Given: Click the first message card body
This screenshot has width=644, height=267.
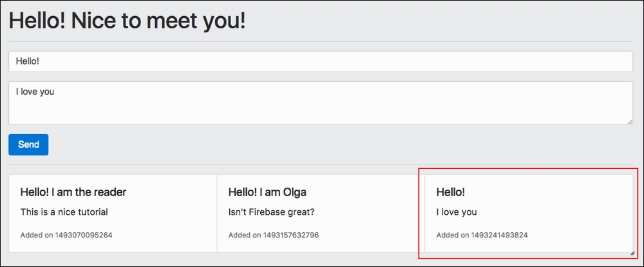Looking at the screenshot, I should click(113, 213).
